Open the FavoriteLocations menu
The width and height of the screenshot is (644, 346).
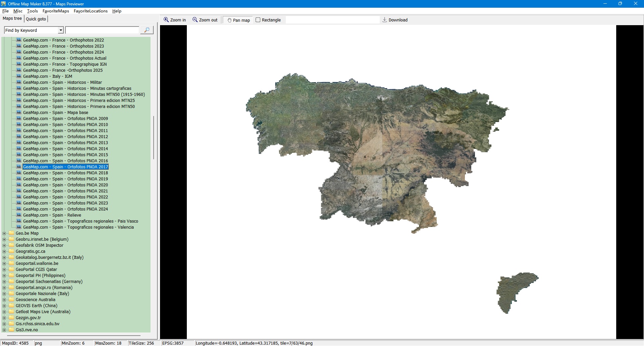(x=91, y=11)
